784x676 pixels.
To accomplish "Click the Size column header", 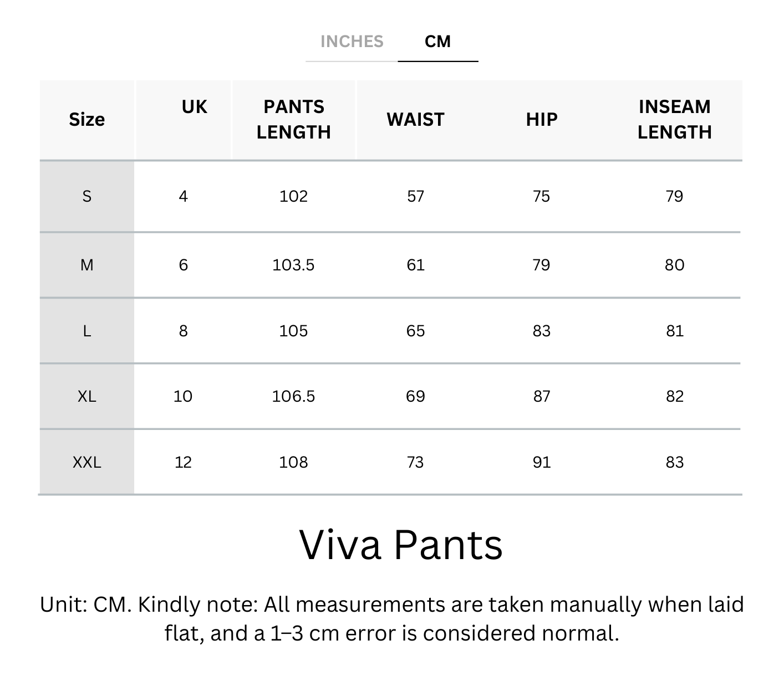I will (x=87, y=120).
